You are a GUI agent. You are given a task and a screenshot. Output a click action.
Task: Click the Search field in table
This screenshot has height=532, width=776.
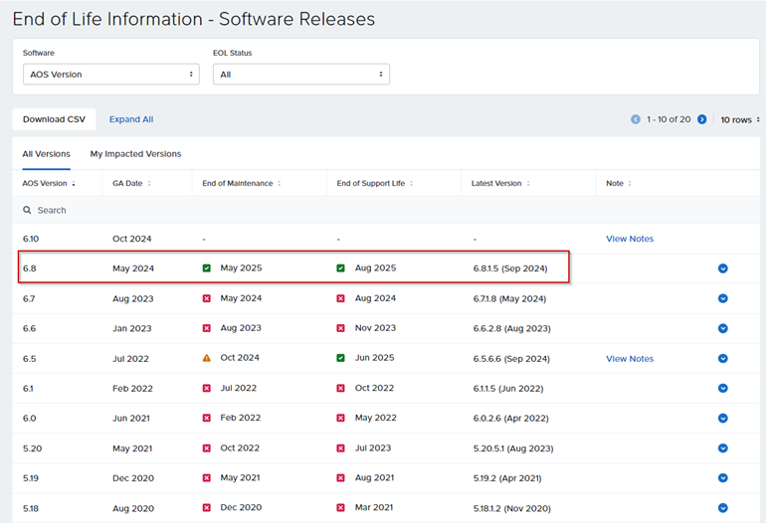coord(52,211)
